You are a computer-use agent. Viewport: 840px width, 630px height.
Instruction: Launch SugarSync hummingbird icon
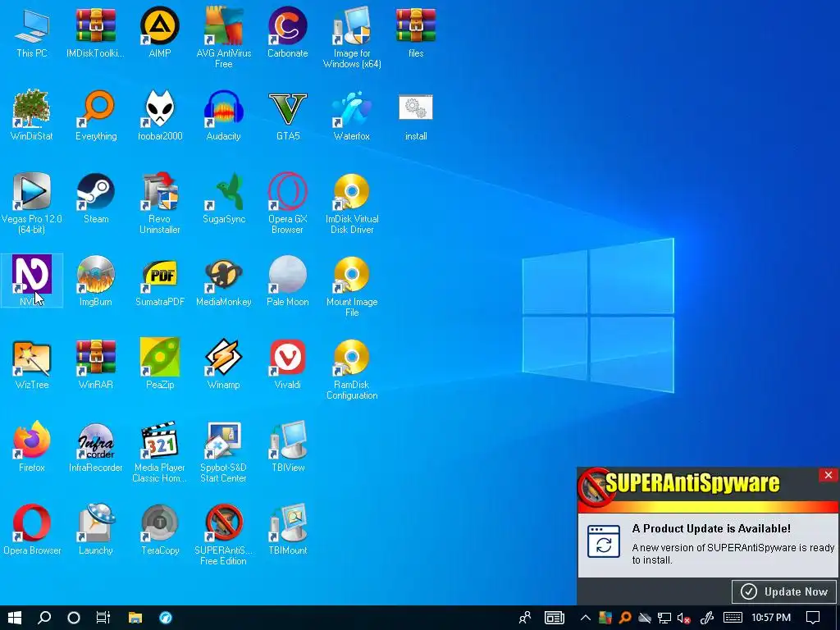[x=223, y=199]
